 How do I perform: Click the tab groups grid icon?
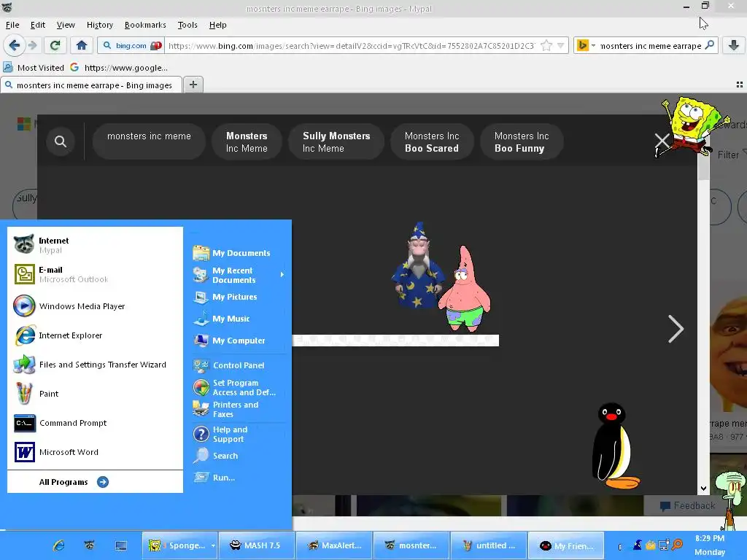(x=740, y=85)
